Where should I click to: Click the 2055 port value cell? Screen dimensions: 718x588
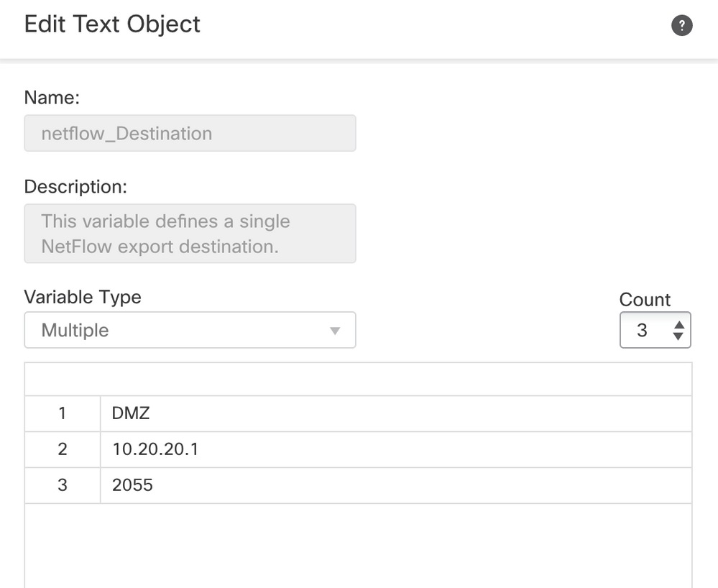pyautogui.click(x=395, y=486)
